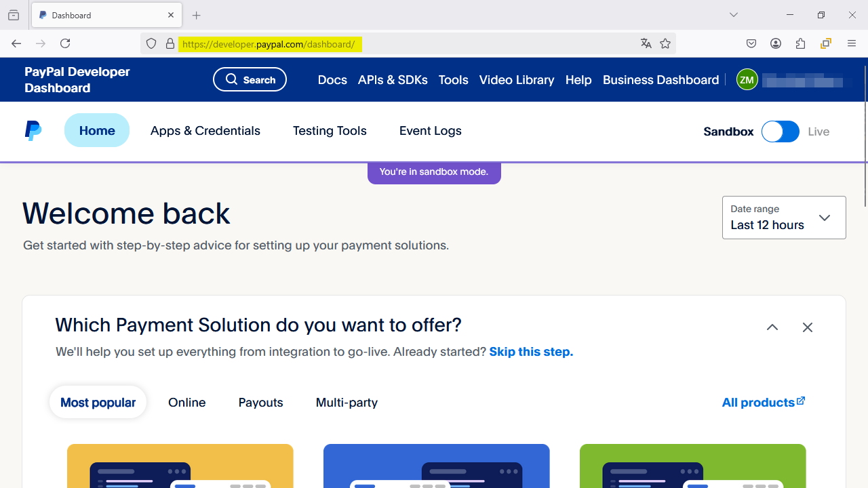
Task: Open the Firefox tab overview icon
Action: 14,15
